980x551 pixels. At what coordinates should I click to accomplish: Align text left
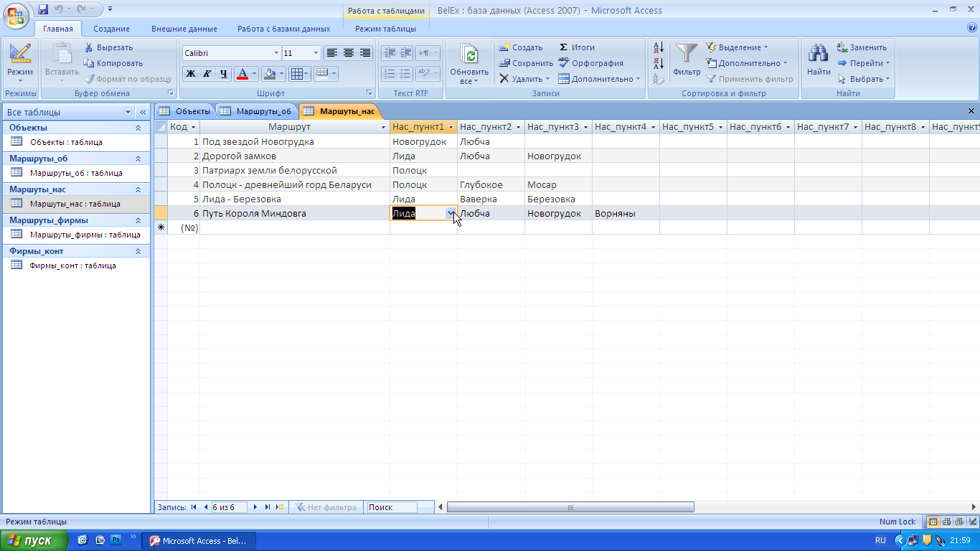[331, 53]
